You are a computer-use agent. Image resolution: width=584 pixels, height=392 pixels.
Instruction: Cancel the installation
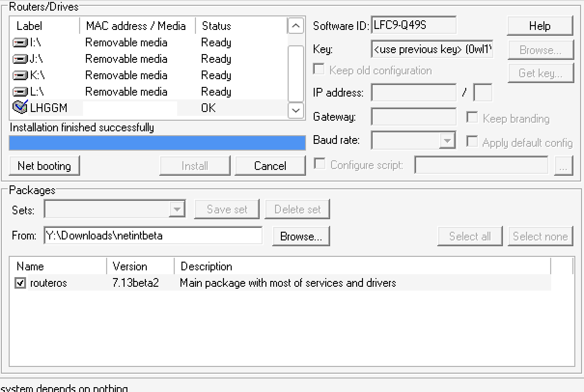(270, 165)
